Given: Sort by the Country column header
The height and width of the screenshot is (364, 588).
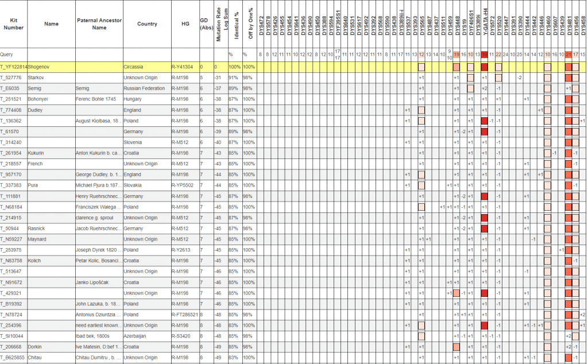Looking at the screenshot, I should pos(147,24).
